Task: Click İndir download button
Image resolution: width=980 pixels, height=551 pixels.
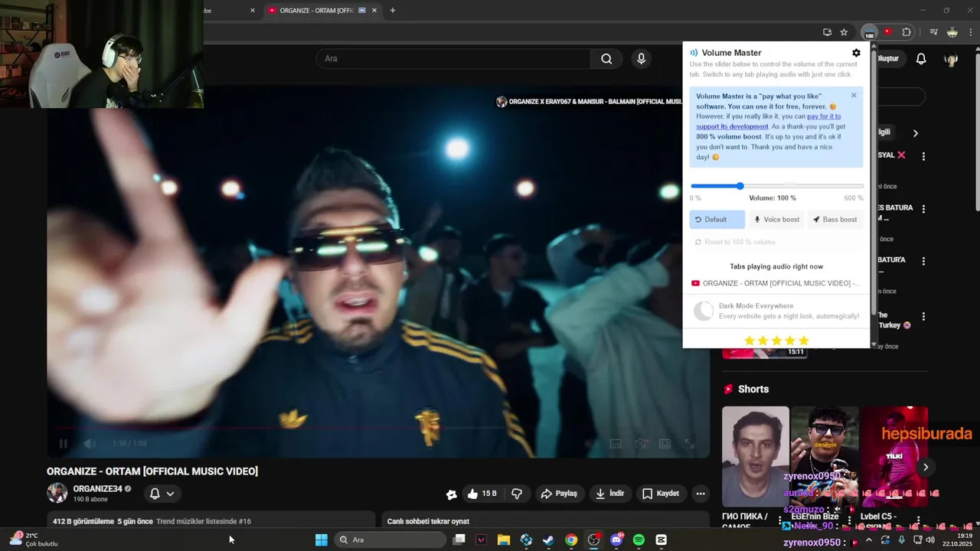Action: [x=609, y=494]
